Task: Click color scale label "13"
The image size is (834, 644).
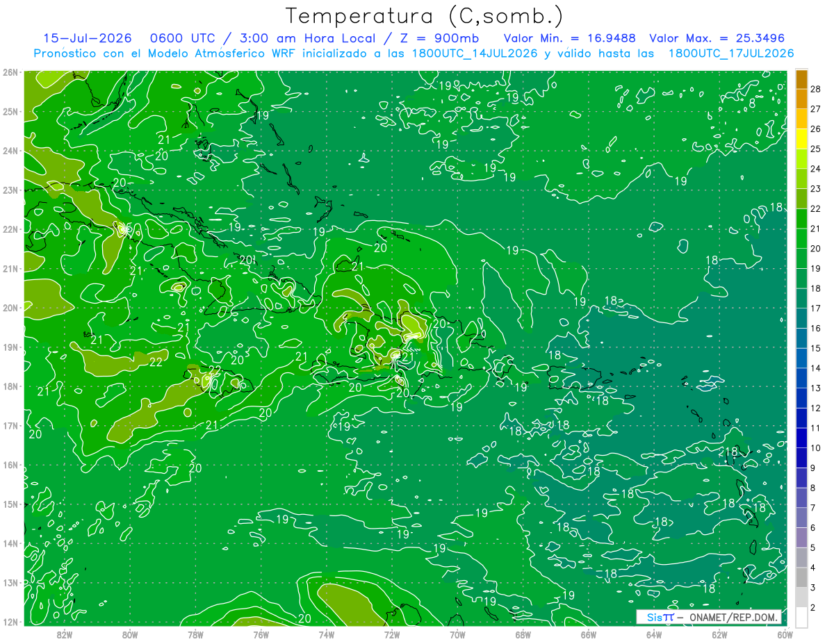Action: [816, 388]
